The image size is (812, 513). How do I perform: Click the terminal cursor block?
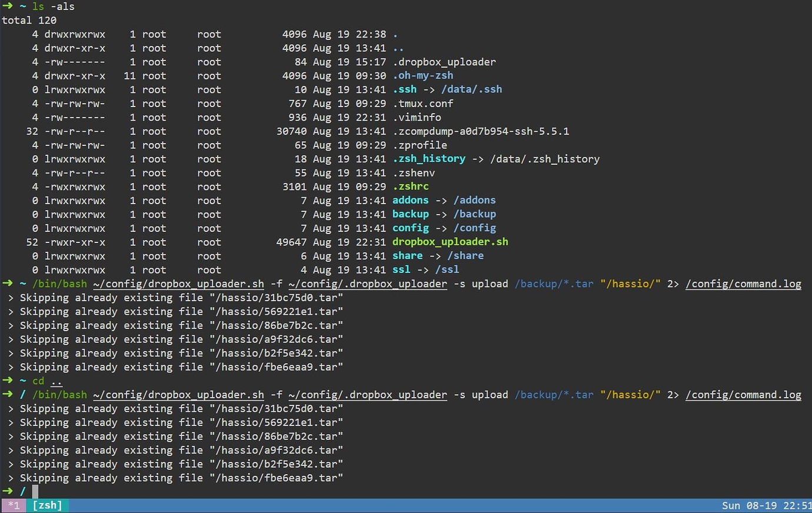tap(34, 491)
